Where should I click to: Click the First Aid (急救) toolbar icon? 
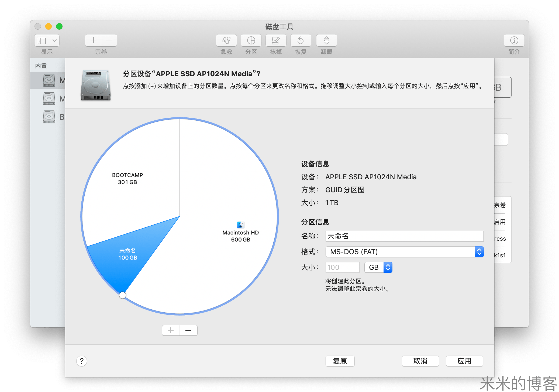coord(226,41)
